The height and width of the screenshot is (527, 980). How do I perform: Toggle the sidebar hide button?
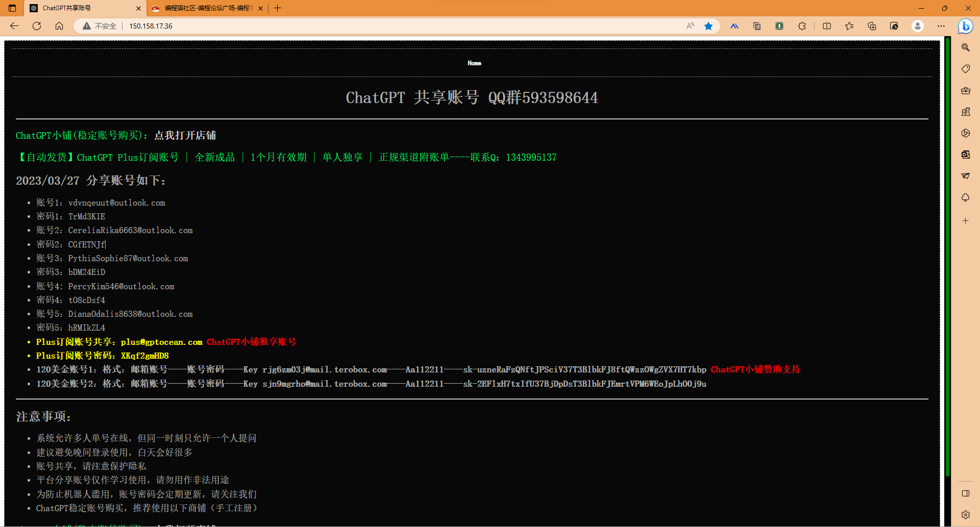[965, 493]
